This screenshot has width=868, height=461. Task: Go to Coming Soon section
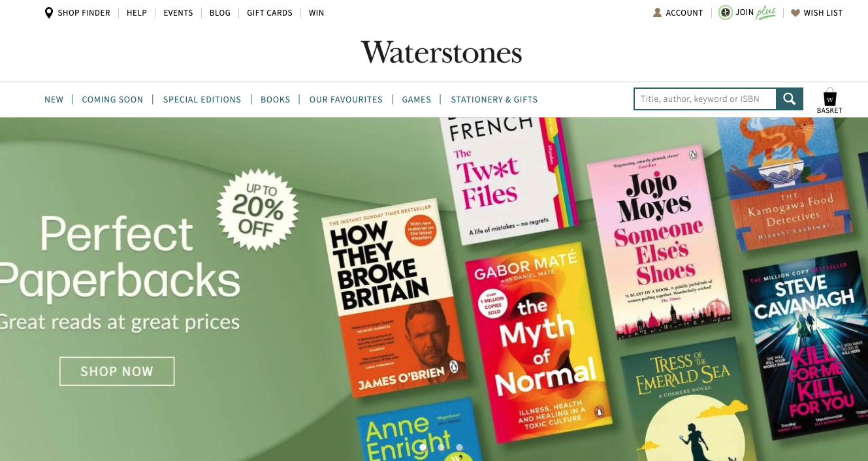pos(112,99)
